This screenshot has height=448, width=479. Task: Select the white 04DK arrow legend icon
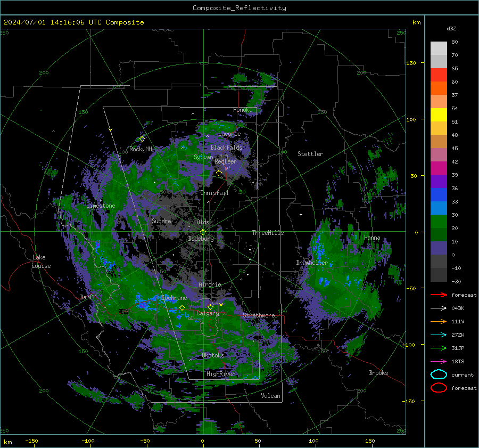tap(439, 308)
